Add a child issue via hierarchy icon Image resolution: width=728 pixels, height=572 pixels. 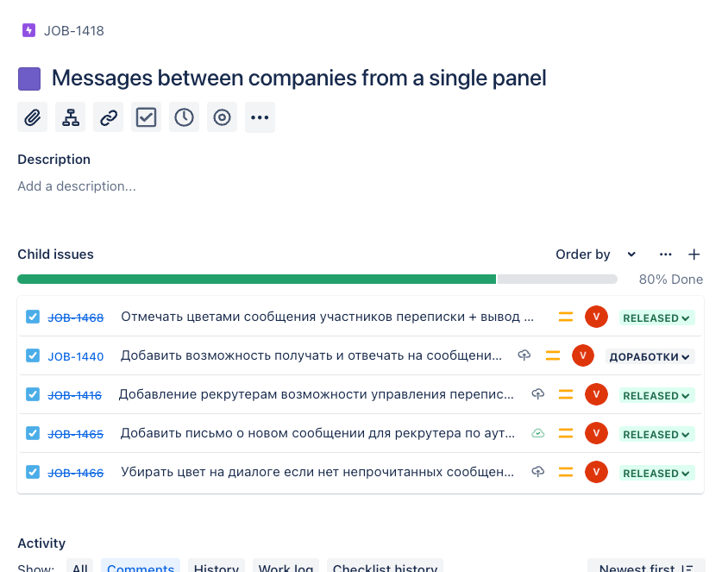point(71,117)
